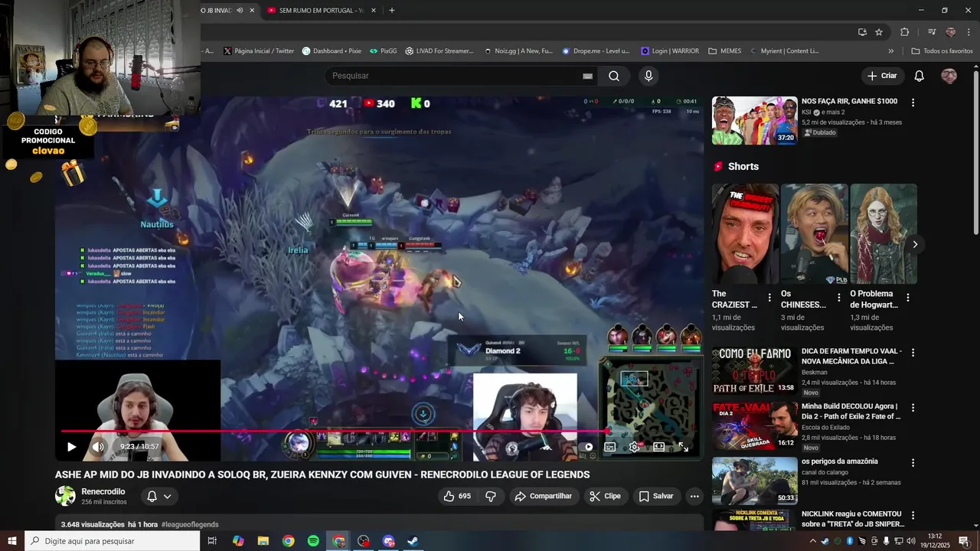The height and width of the screenshot is (551, 980).
Task: Click the #leagueoflegends hashtag link
Action: [x=190, y=524]
